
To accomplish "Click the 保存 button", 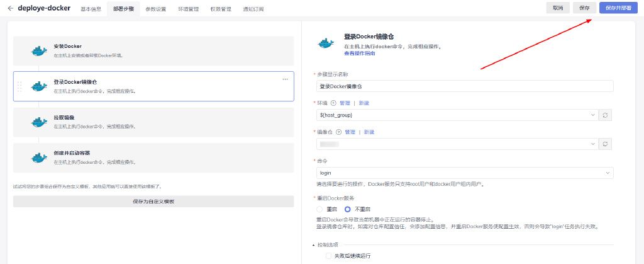I will click(x=584, y=8).
